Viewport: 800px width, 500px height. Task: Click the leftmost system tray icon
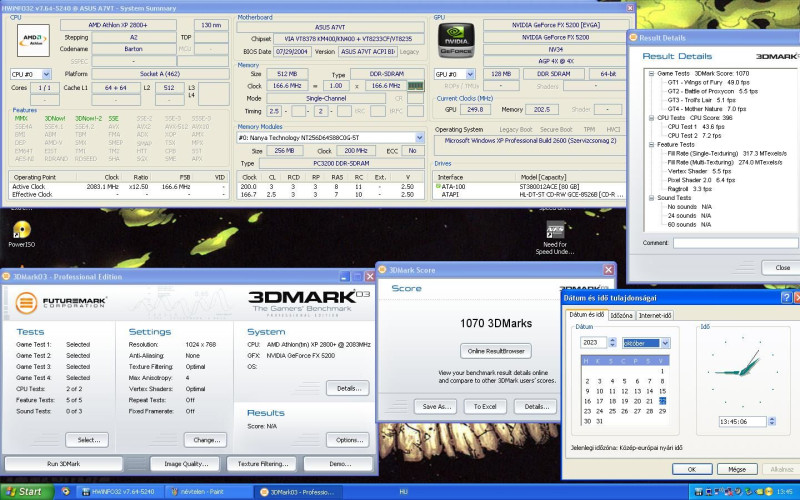pos(699,492)
